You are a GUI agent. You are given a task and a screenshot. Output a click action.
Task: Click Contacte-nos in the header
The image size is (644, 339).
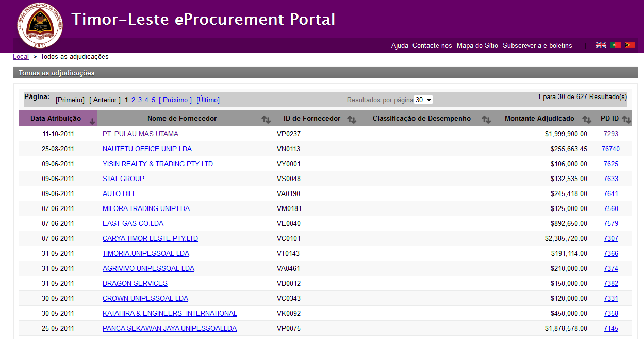432,46
